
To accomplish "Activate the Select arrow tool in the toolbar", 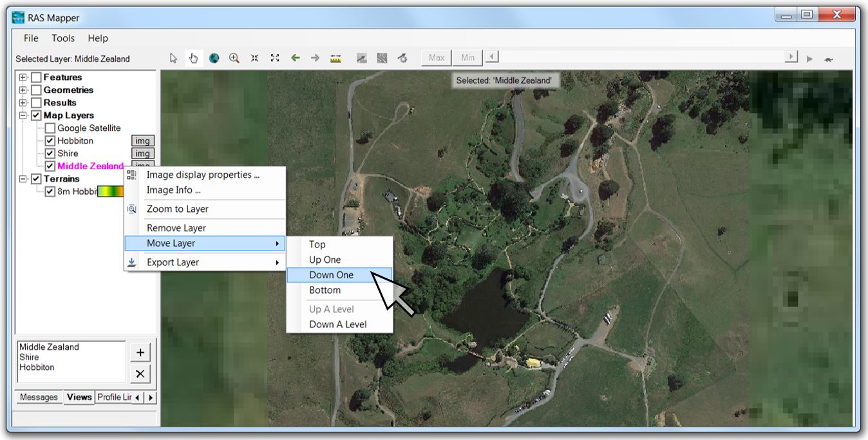I will tap(173, 58).
